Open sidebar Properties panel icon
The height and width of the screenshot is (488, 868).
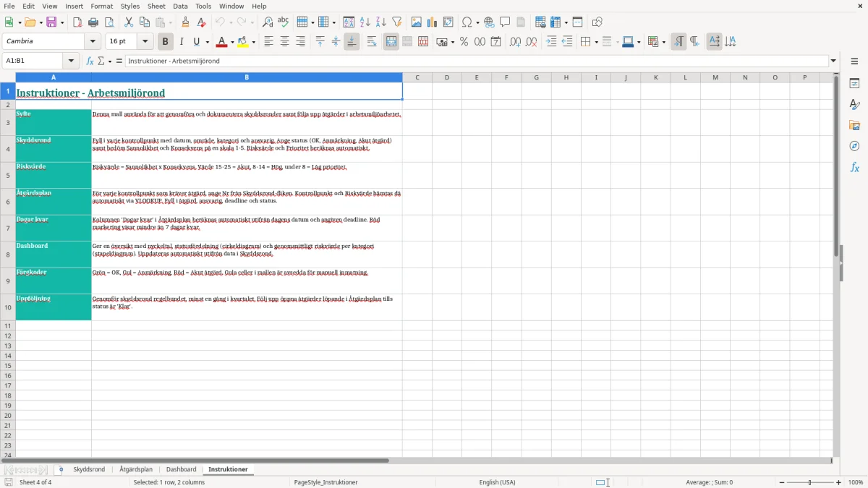coord(854,84)
